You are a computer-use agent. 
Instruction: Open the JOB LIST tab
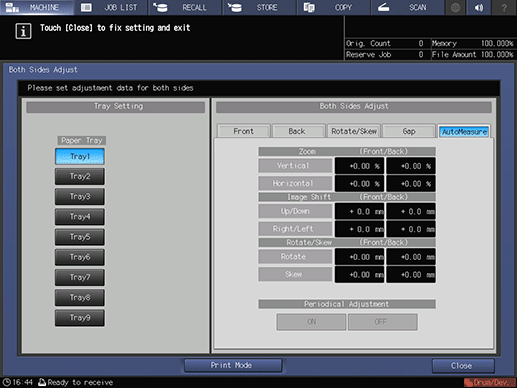[x=111, y=7]
